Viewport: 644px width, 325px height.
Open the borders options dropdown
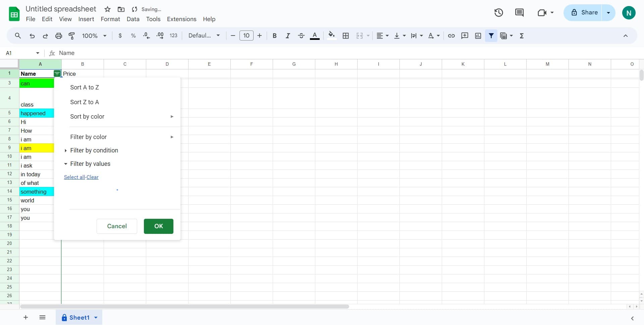(345, 36)
